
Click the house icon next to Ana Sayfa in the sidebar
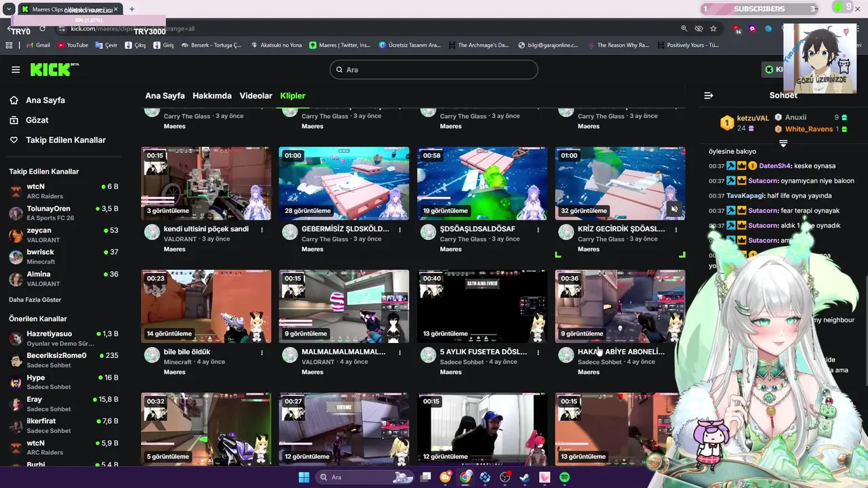point(14,100)
